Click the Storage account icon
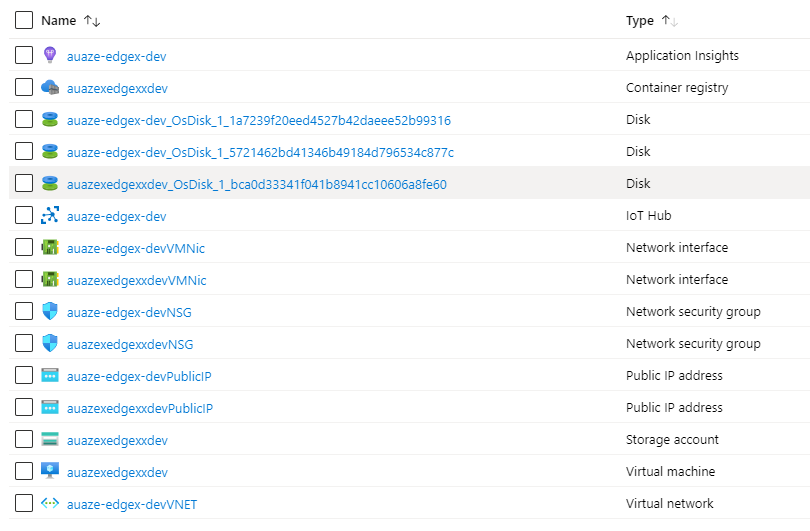This screenshot has width=810, height=531. pyautogui.click(x=50, y=439)
